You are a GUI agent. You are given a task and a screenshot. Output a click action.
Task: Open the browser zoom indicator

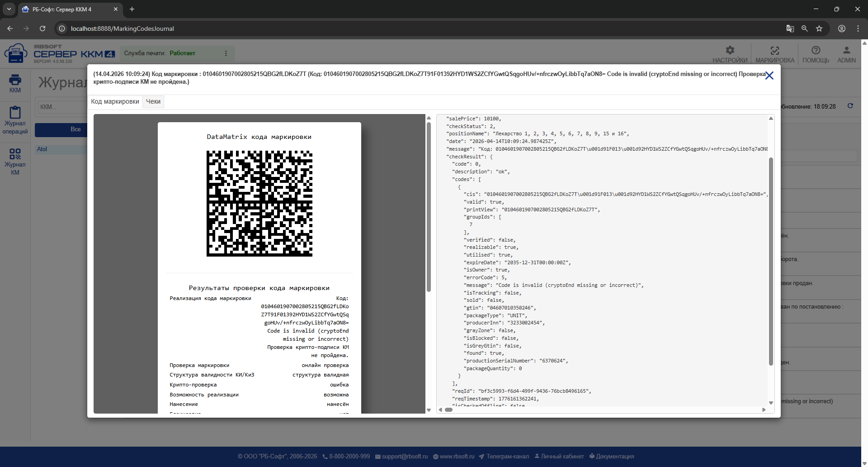click(805, 29)
